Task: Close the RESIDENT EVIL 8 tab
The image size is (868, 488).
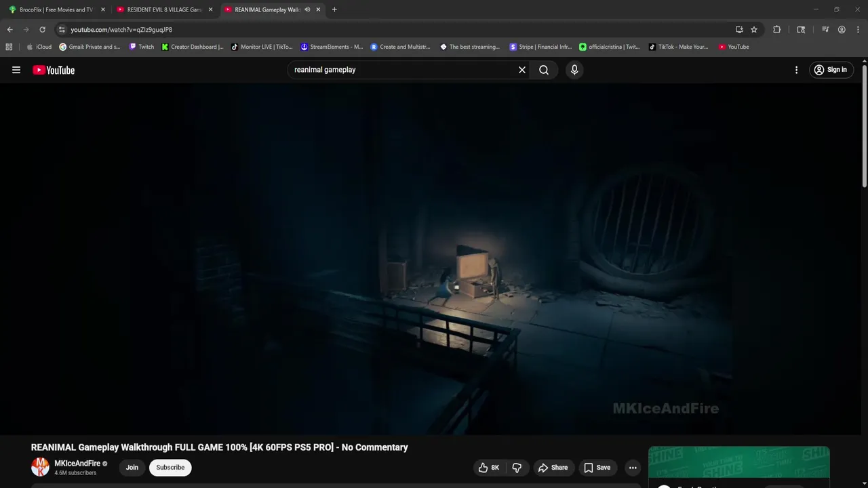Action: (x=210, y=9)
